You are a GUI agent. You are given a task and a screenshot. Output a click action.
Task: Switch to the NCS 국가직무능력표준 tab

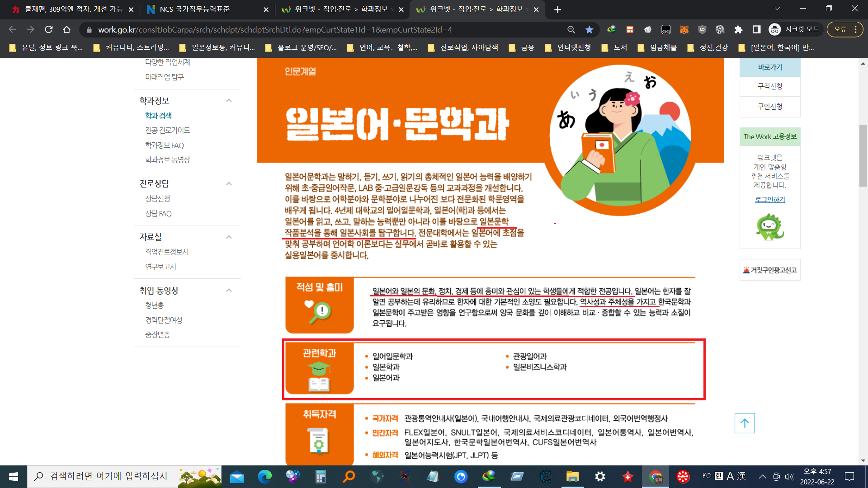point(195,9)
